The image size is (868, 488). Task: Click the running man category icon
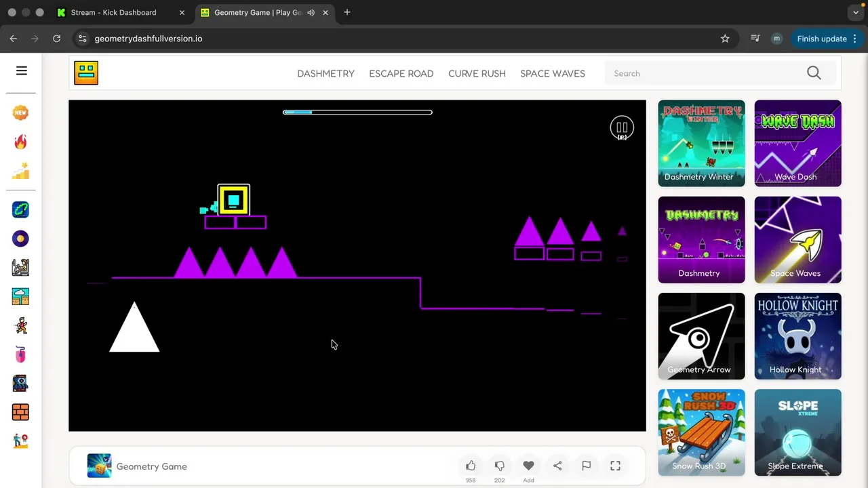coord(20,325)
